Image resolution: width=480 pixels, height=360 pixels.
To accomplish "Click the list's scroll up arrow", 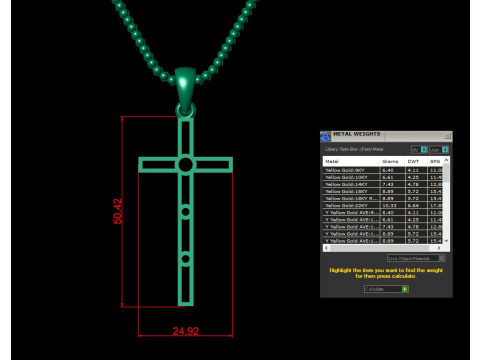I will coord(446,160).
